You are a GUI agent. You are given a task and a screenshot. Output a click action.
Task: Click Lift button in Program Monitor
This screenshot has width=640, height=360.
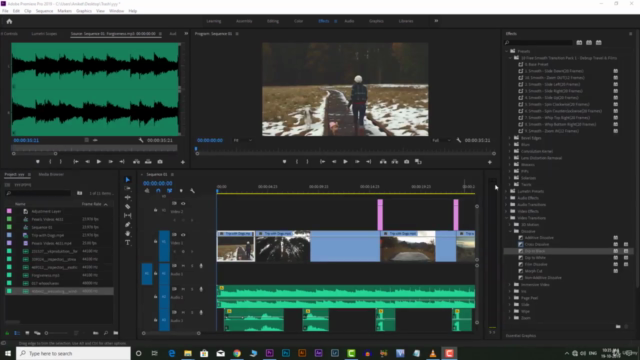[x=383, y=162]
